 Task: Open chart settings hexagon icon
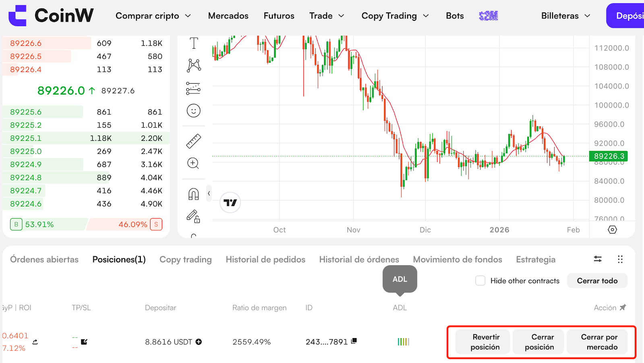point(612,230)
